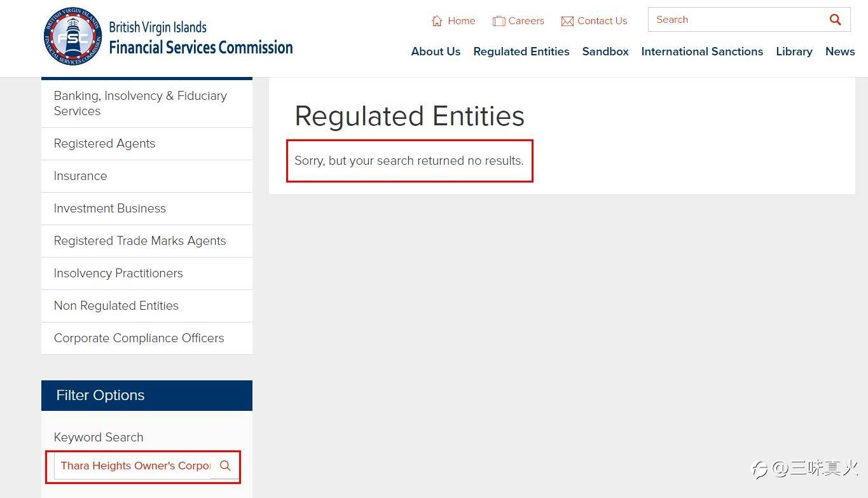Open Registered Trade Marks Agents

(147, 241)
